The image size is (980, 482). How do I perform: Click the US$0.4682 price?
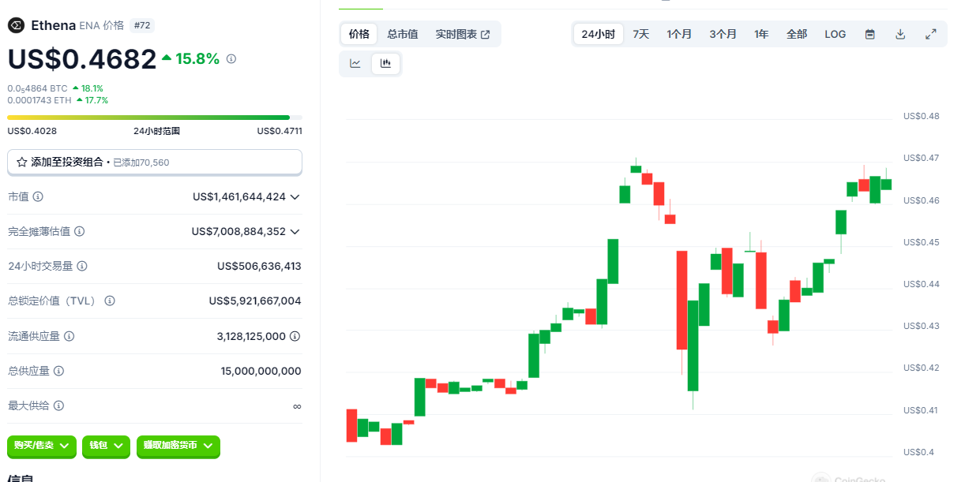[x=82, y=59]
